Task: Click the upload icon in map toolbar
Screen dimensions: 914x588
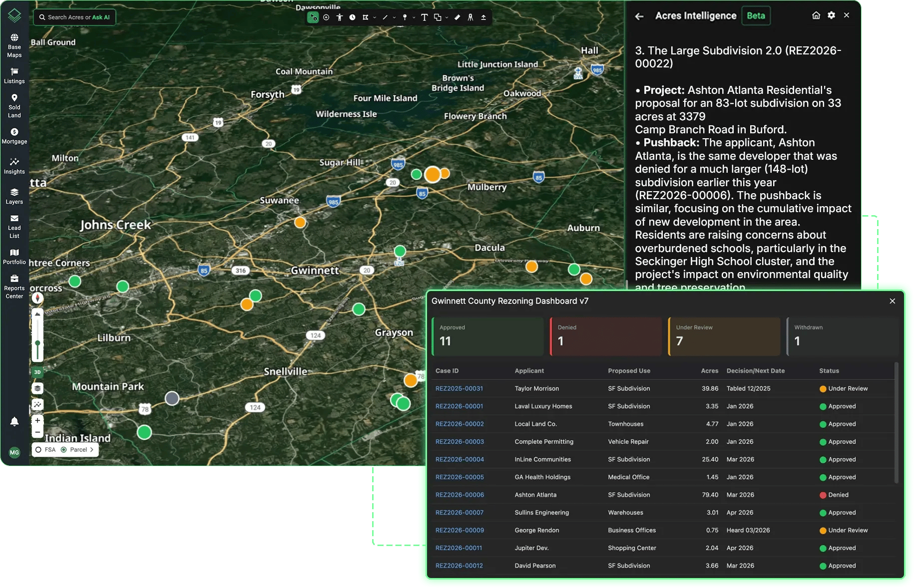Action: tap(483, 17)
